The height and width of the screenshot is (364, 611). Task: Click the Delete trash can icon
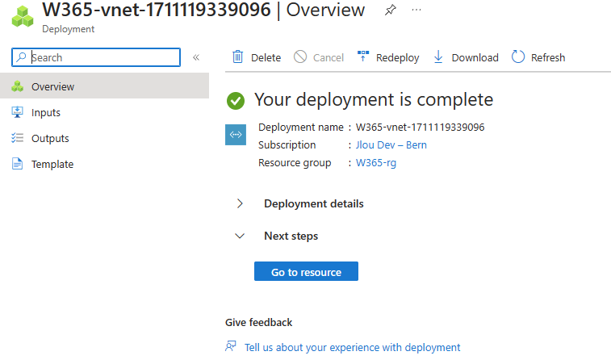pos(237,56)
